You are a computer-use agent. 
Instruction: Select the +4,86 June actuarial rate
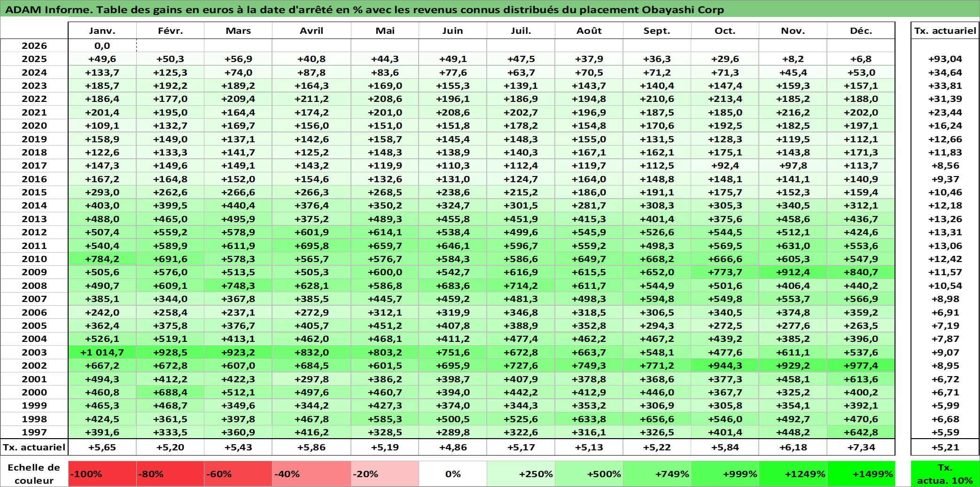tap(453, 447)
